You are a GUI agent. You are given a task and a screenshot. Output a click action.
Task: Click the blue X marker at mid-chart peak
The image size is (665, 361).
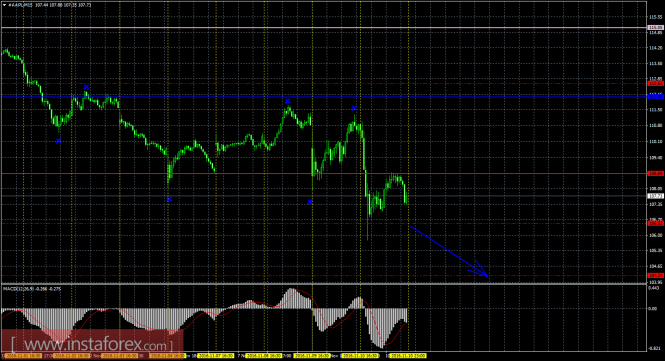point(288,101)
